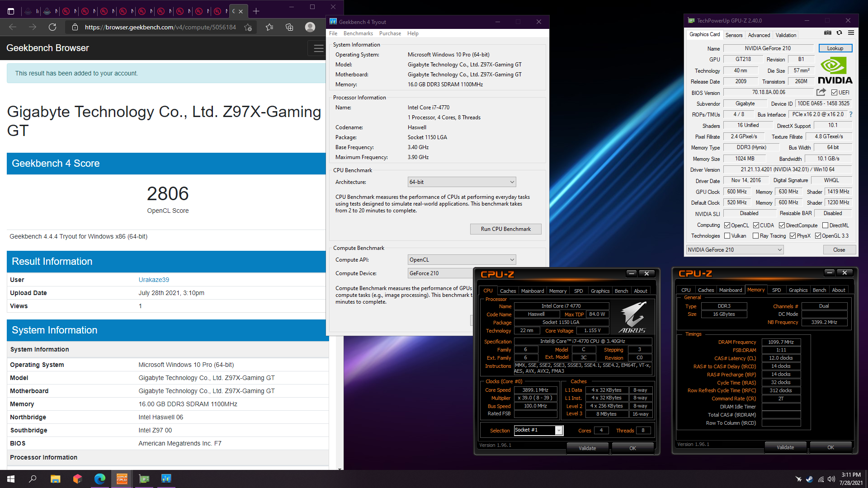Open the Steam tray icon

809,479
